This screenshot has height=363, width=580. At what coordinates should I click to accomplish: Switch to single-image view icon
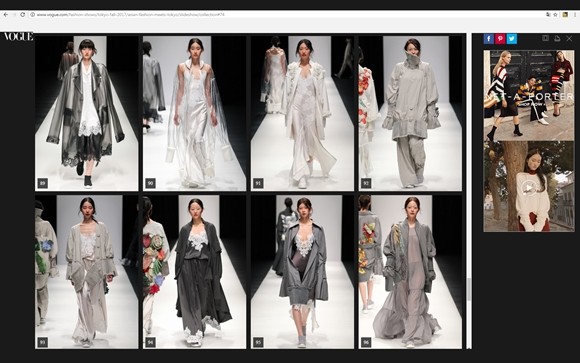pos(546,38)
